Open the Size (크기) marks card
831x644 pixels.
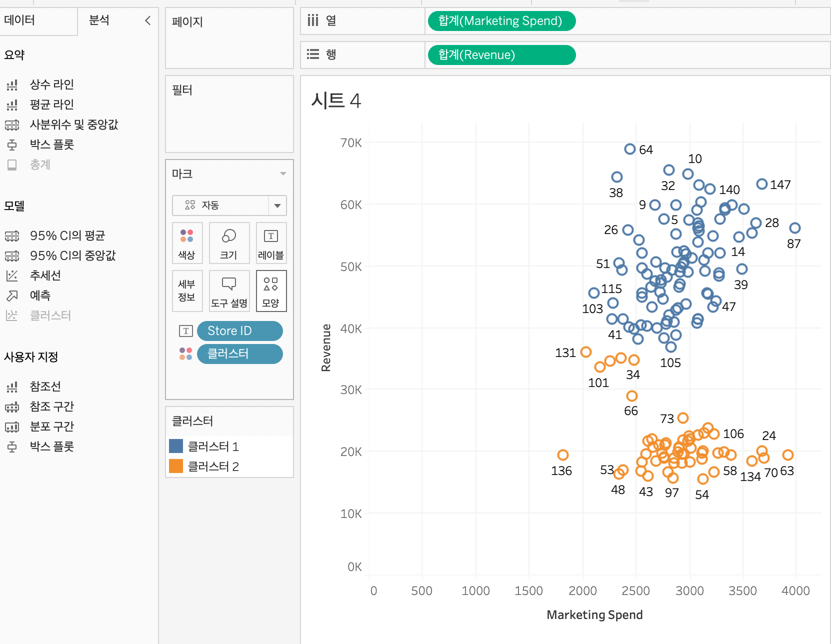(229, 242)
